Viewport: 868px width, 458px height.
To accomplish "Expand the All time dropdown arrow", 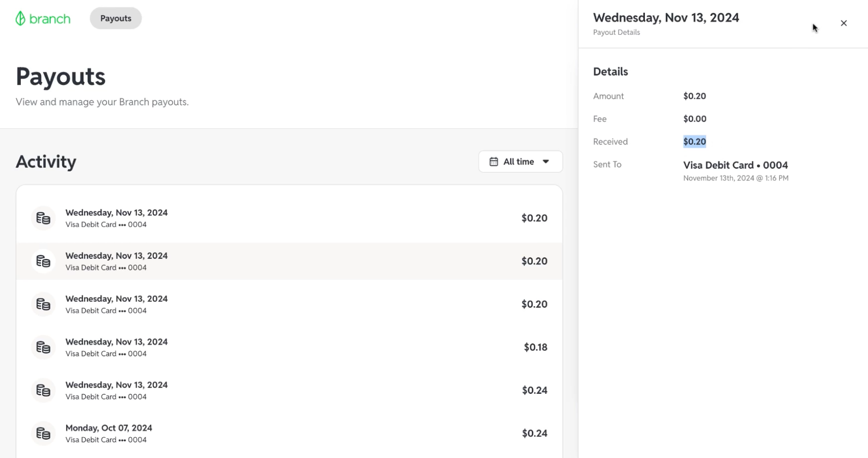I will point(546,161).
